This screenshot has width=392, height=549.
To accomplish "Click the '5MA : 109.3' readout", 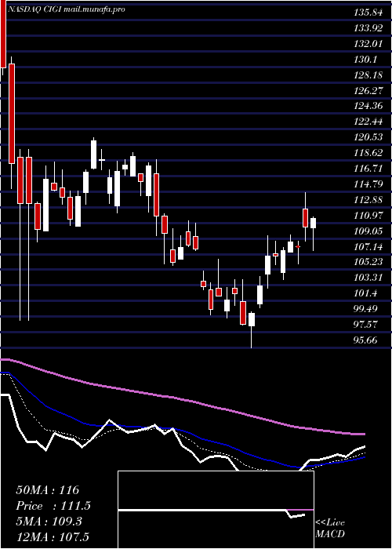I will click(x=49, y=522).
